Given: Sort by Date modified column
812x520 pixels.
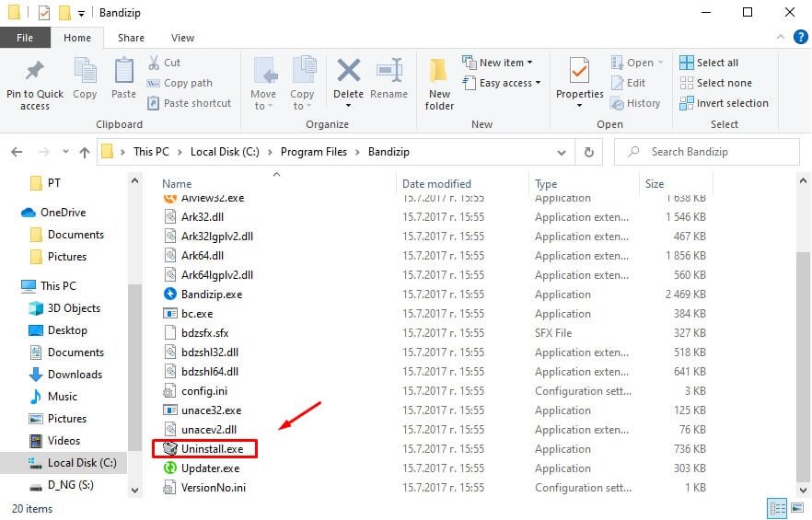Looking at the screenshot, I should 436,184.
